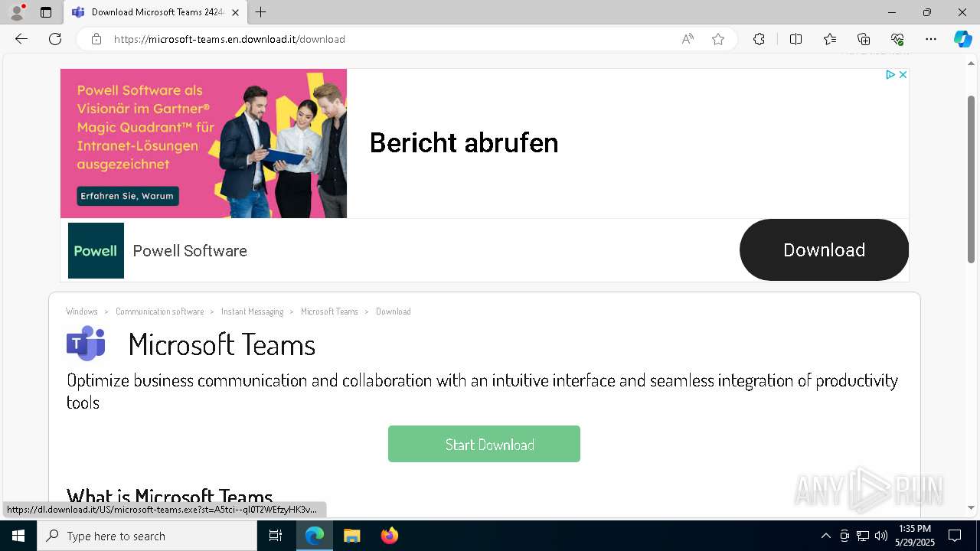This screenshot has height=551, width=980.
Task: Open the Extensions puzzle icon
Action: pos(759,39)
